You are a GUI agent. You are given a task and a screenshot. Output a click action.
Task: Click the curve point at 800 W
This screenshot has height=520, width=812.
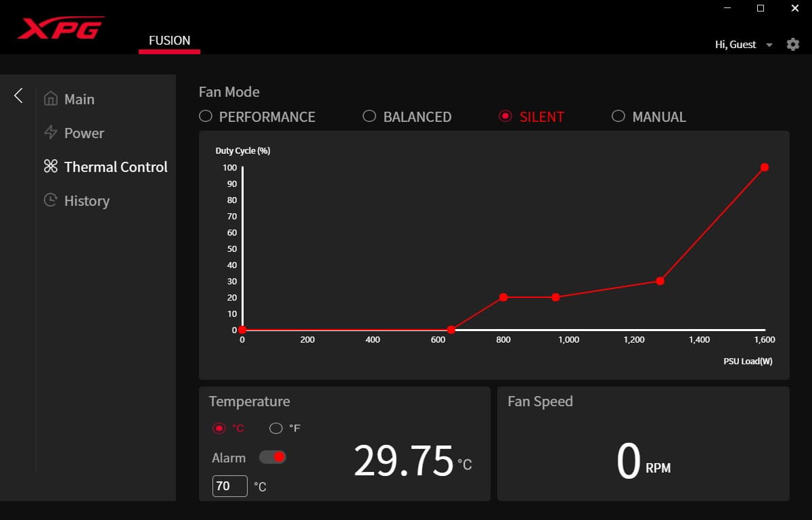(503, 297)
